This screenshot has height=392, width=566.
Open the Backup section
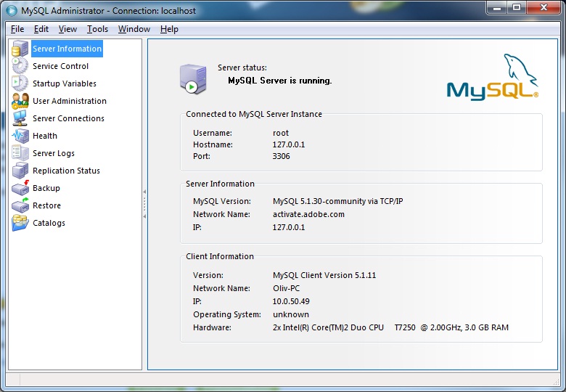(x=46, y=188)
